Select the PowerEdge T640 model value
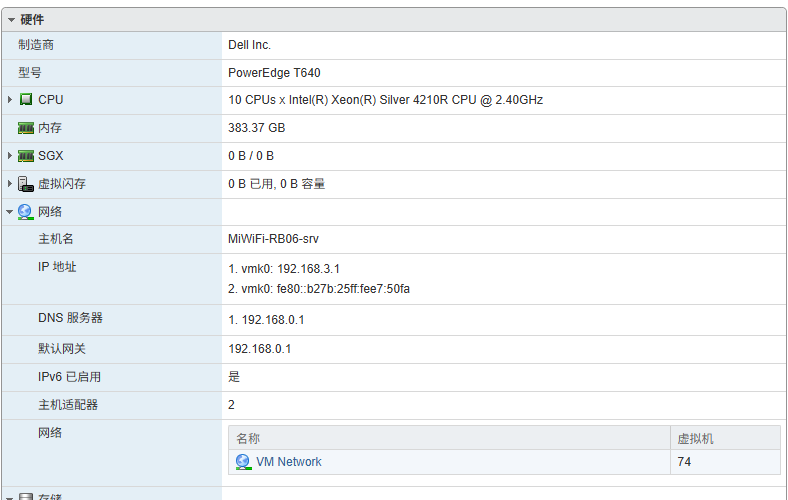 [274, 73]
